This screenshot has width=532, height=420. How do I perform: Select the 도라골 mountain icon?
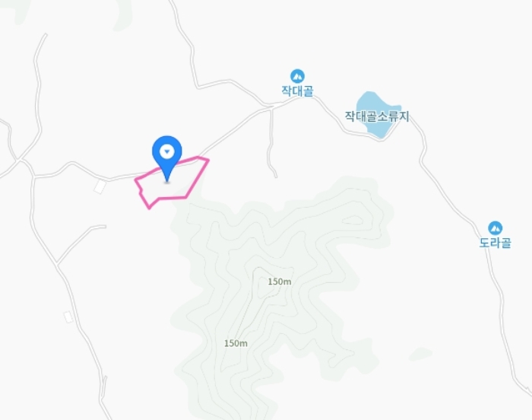tap(495, 228)
